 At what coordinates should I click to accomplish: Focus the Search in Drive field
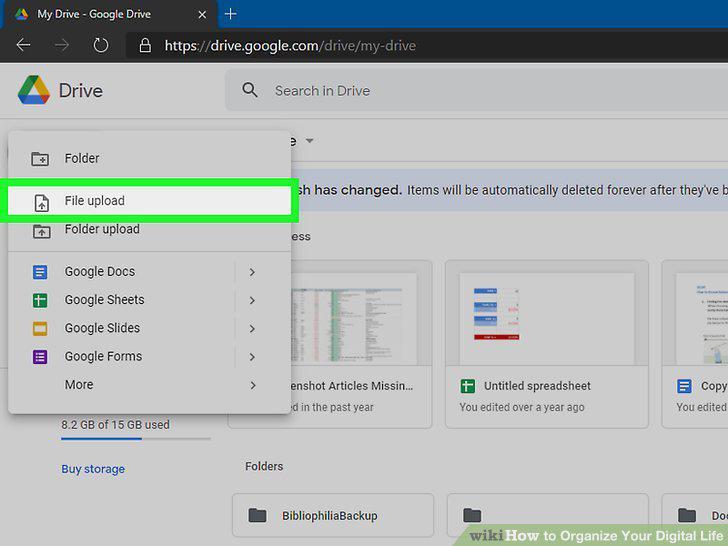coord(476,91)
